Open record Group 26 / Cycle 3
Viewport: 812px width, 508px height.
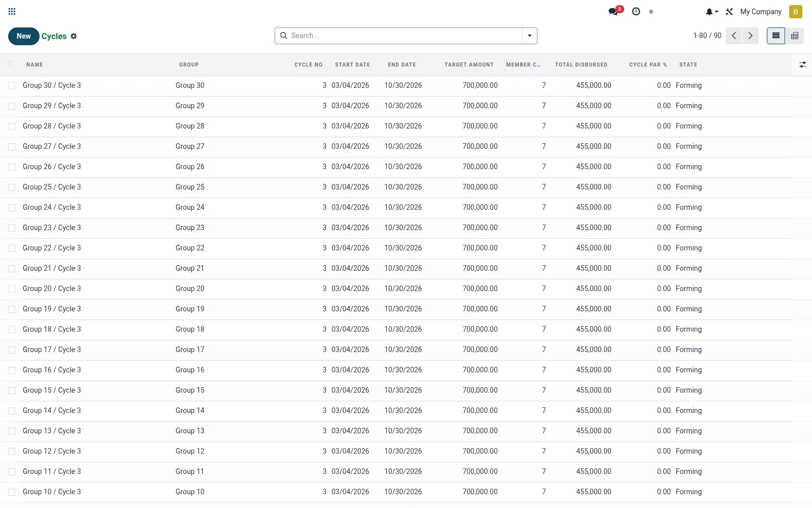[52, 167]
